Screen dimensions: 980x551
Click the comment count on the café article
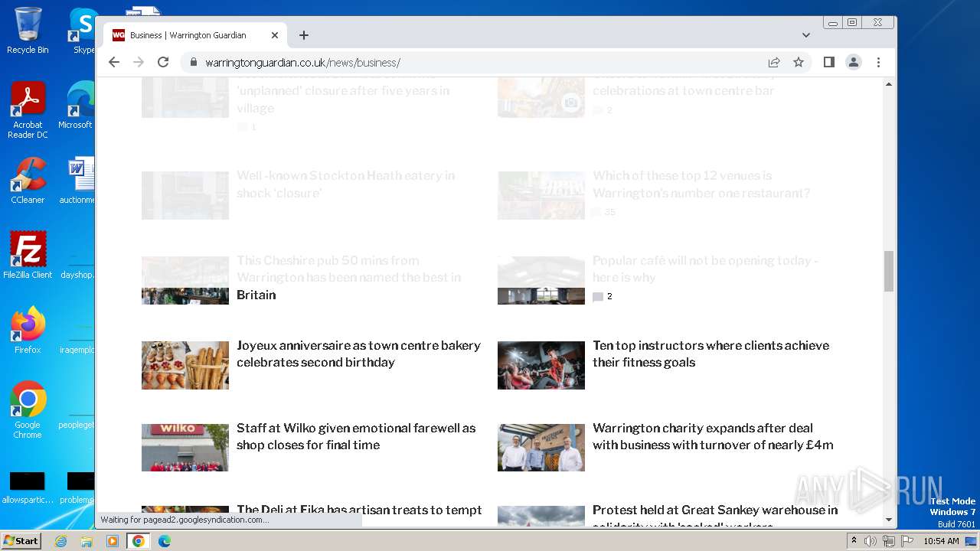coord(603,296)
